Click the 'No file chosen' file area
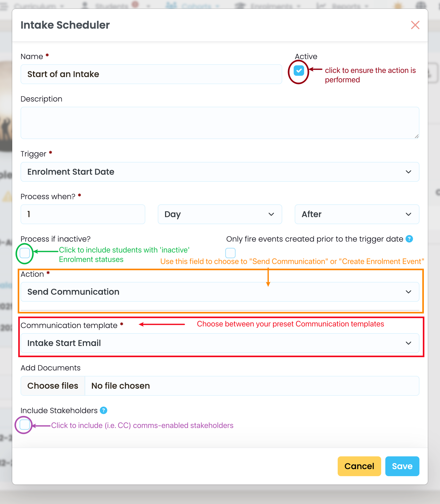440x504 pixels. click(252, 386)
